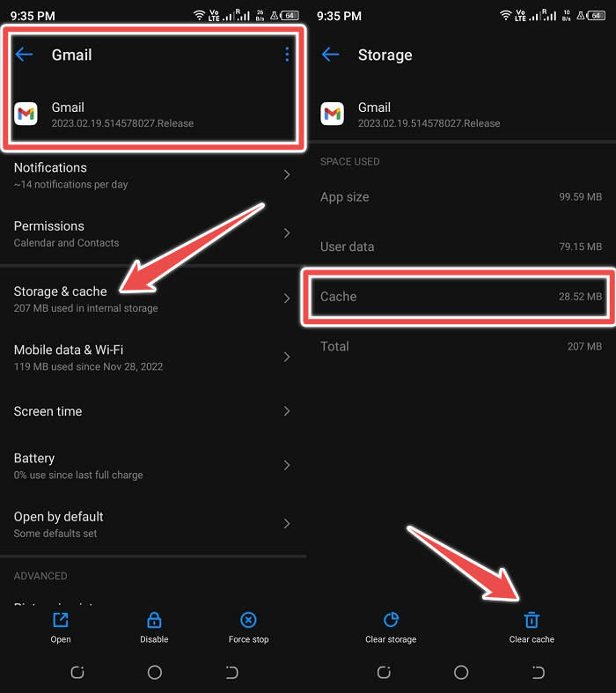Tap recents navigation button on right phone

pos(384,672)
